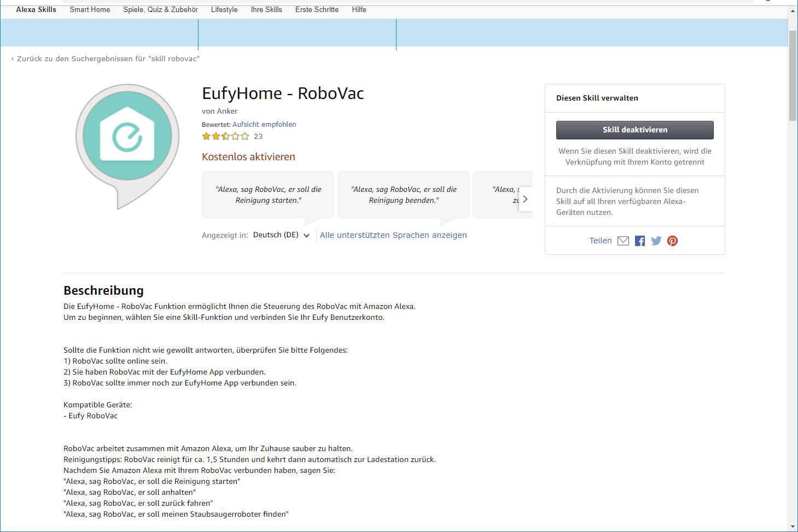Image resolution: width=798 pixels, height=532 pixels.
Task: Open the star rating of the skill
Action: [x=225, y=136]
